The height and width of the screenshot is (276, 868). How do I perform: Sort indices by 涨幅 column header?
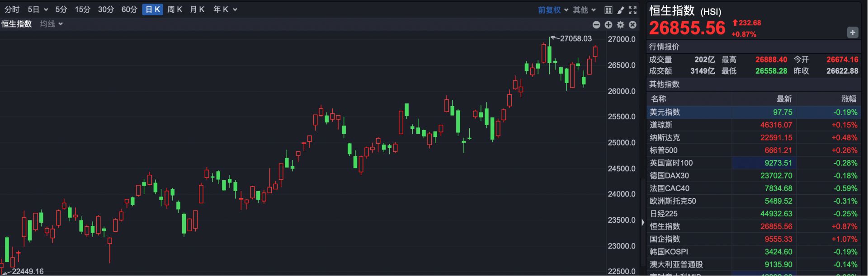(848, 99)
